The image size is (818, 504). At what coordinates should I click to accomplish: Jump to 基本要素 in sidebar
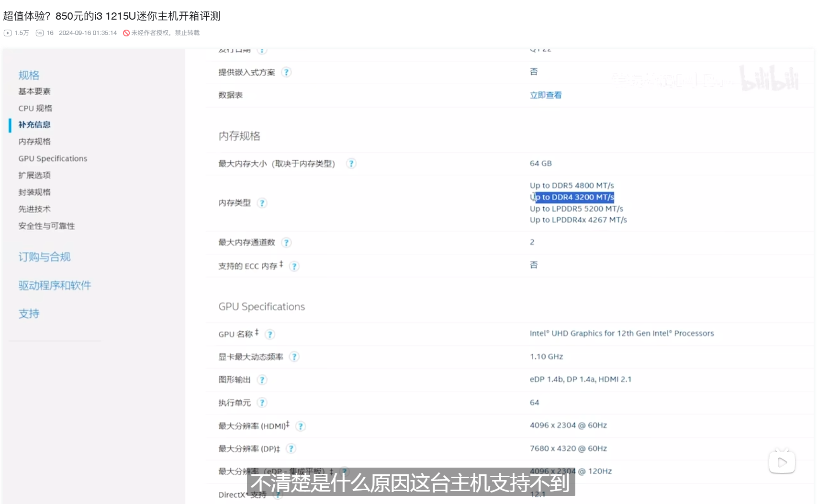tap(34, 91)
